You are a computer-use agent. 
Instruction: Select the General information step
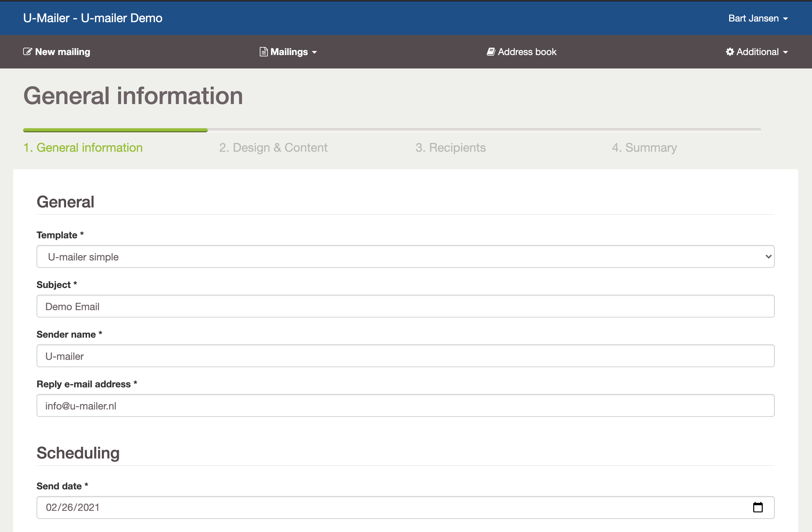tap(83, 147)
